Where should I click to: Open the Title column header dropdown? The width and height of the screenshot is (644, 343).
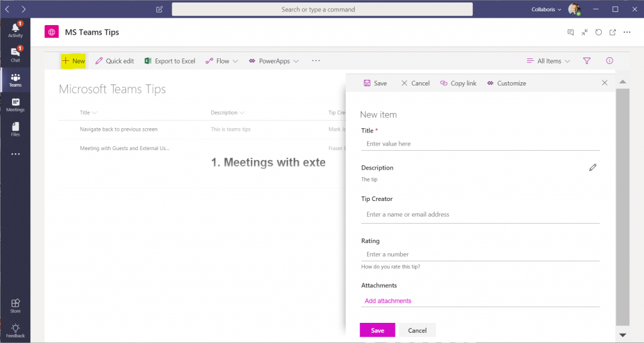point(88,112)
